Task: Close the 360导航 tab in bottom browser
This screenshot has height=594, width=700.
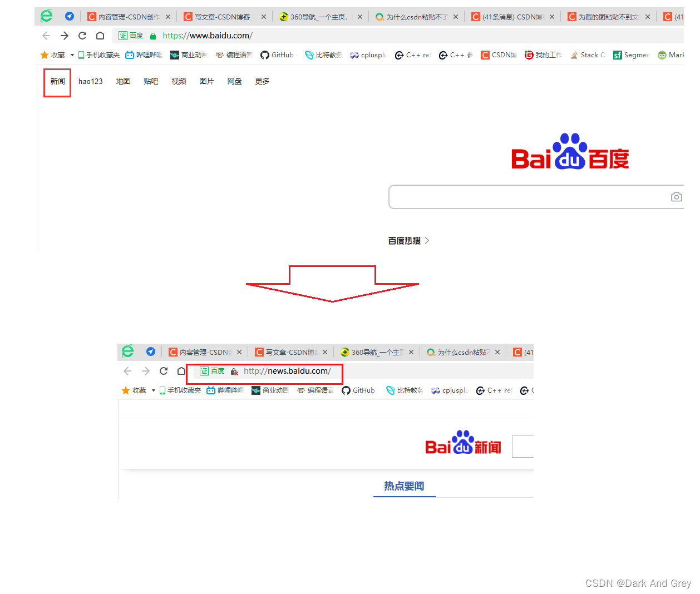Action: click(411, 352)
